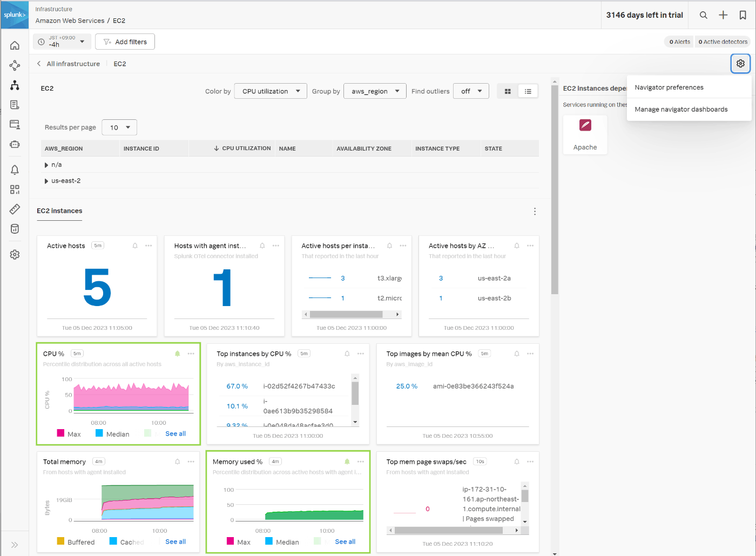756x556 pixels.
Task: Toggle the Median legend in Memory used %
Action: coord(282,541)
